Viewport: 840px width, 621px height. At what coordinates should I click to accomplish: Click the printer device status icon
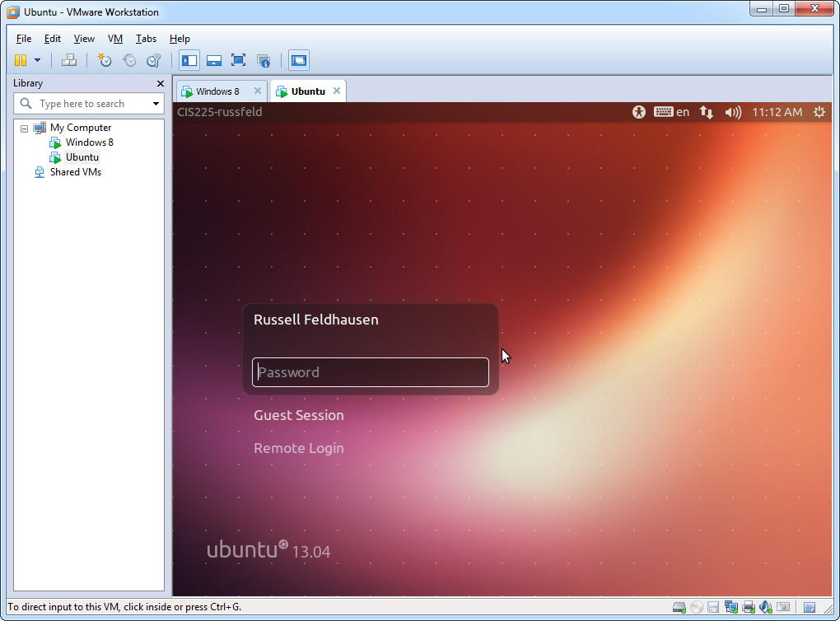coord(748,608)
